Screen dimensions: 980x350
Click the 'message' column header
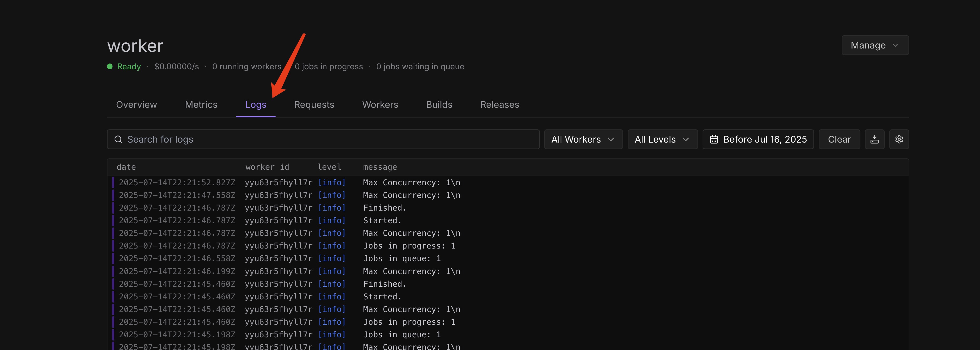pyautogui.click(x=380, y=167)
